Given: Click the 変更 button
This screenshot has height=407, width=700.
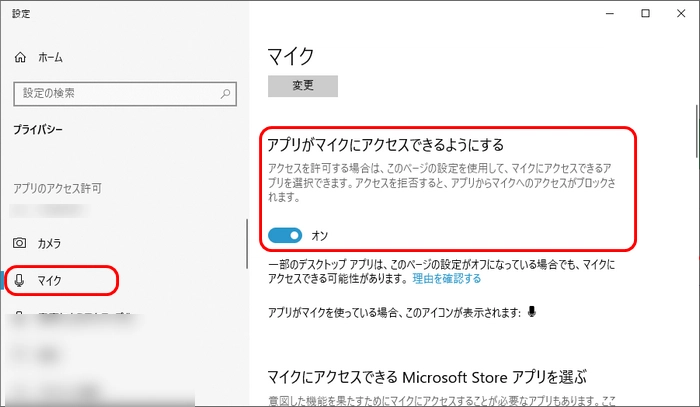Looking at the screenshot, I should [x=303, y=86].
